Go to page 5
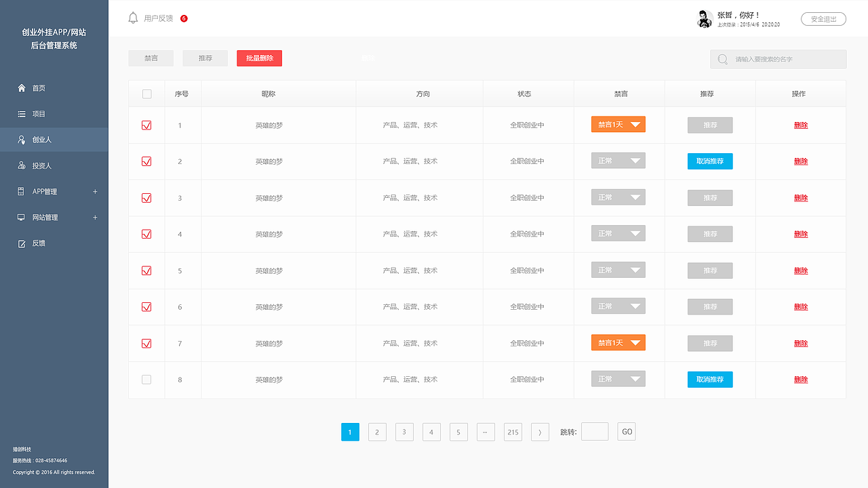The width and height of the screenshot is (868, 488). (458, 432)
